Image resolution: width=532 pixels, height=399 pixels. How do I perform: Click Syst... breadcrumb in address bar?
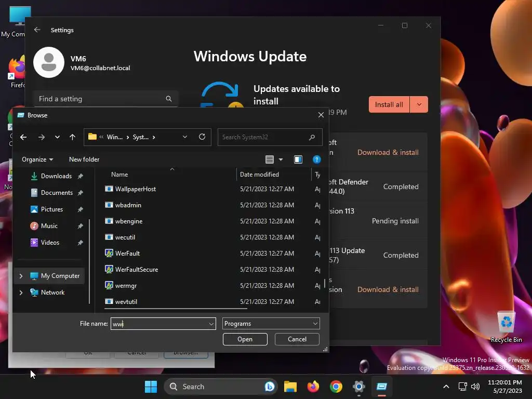tap(140, 137)
